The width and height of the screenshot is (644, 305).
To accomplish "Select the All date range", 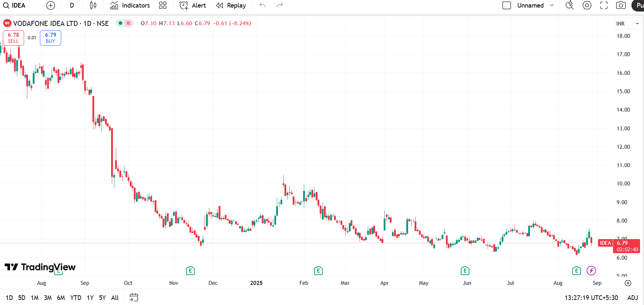I will pos(115,298).
